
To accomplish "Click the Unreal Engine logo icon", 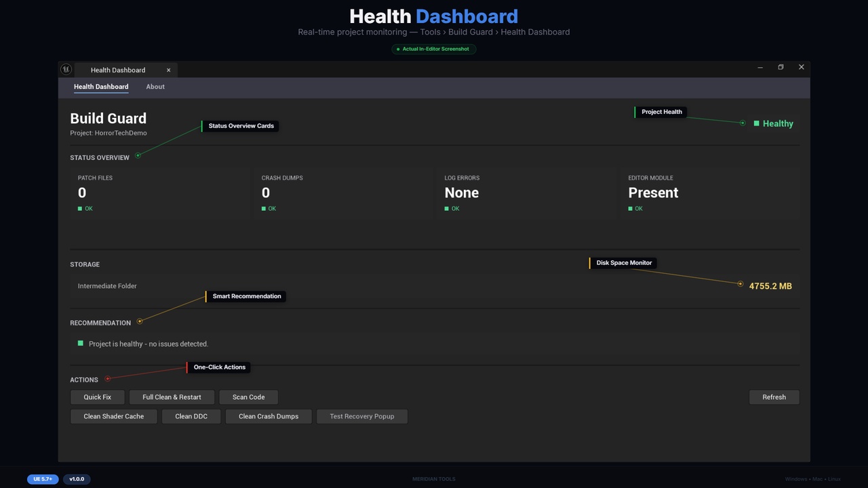I will 66,69.
